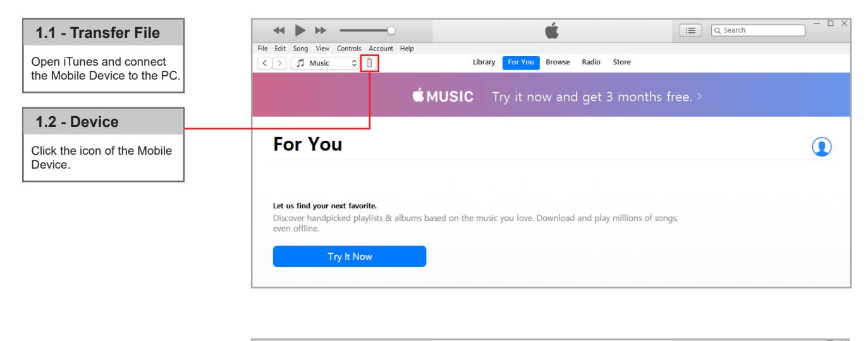Open the Controls menu
This screenshot has width=868, height=341.
click(348, 50)
